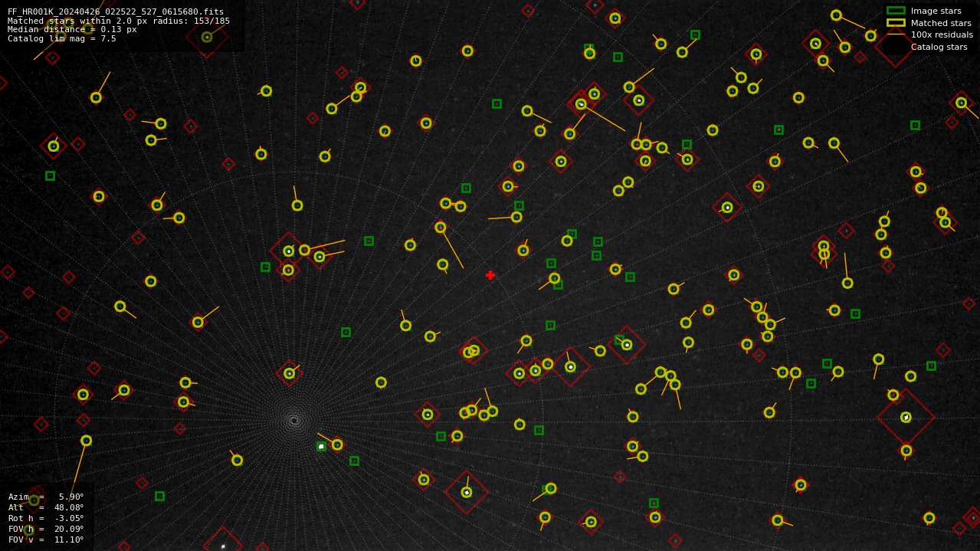
Task: Click the Azim 5.90° readout
Action: point(46,497)
